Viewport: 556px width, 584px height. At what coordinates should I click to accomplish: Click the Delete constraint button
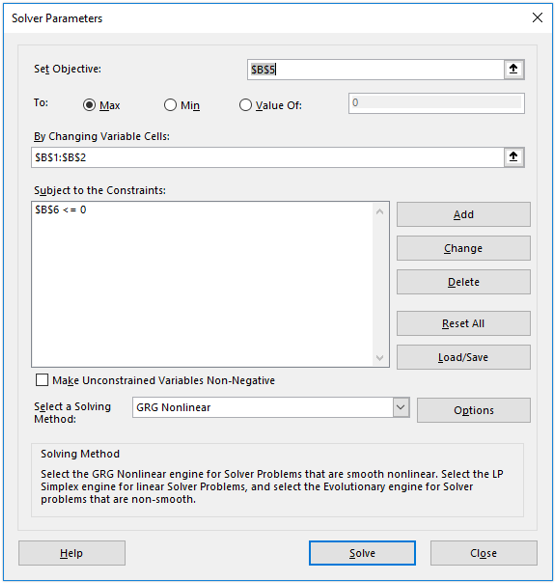(x=464, y=282)
